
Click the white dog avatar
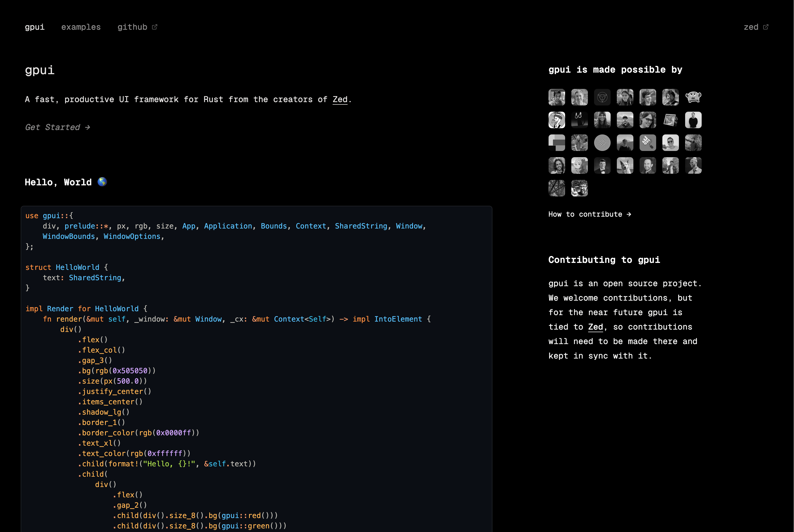[625, 165]
